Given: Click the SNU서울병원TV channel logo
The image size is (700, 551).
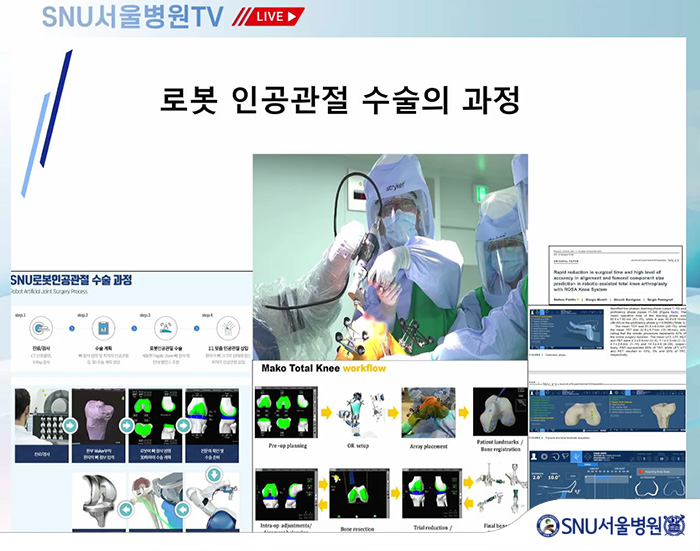Looking at the screenshot, I should [131, 17].
